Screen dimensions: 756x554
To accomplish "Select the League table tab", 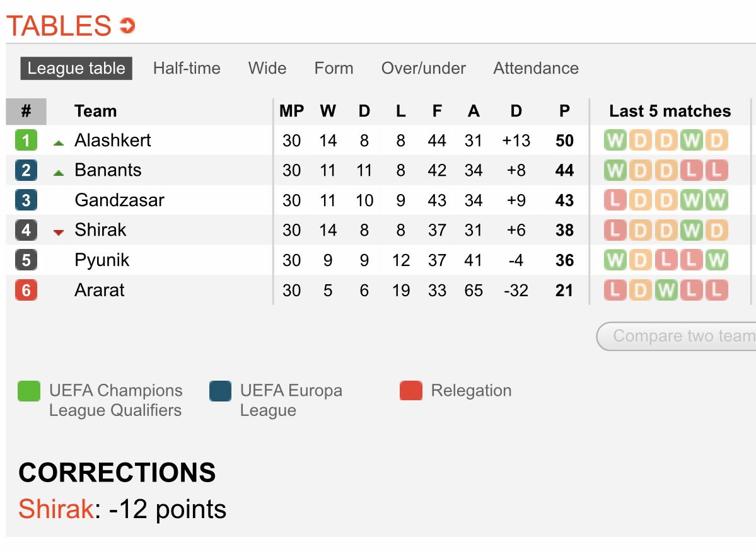I will [76, 69].
